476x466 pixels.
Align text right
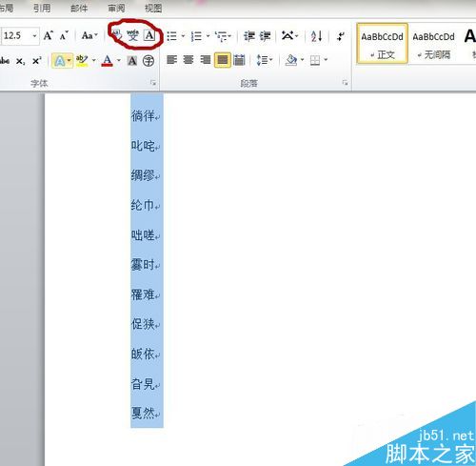point(206,60)
